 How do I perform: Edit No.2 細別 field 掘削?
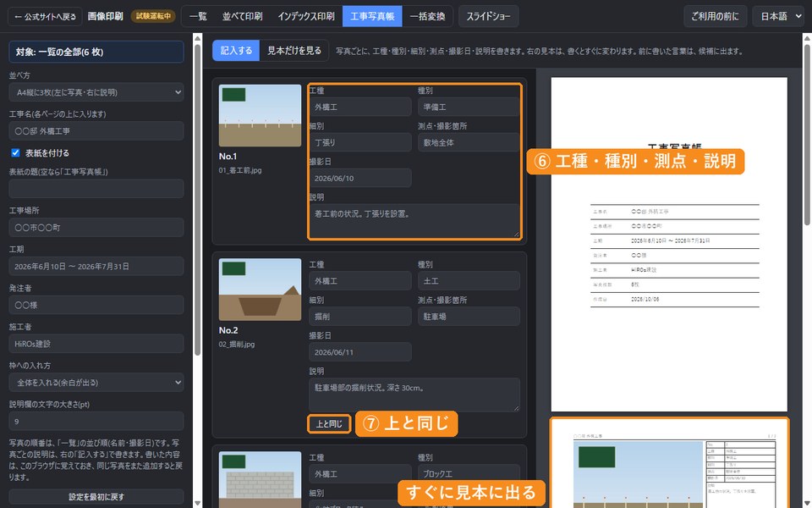pos(360,316)
